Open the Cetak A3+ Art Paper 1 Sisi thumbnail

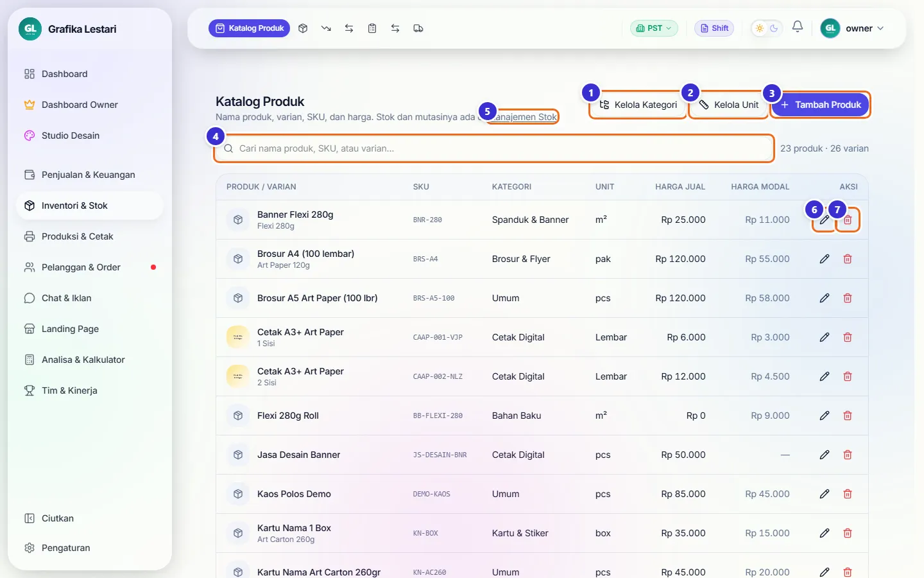click(x=238, y=337)
